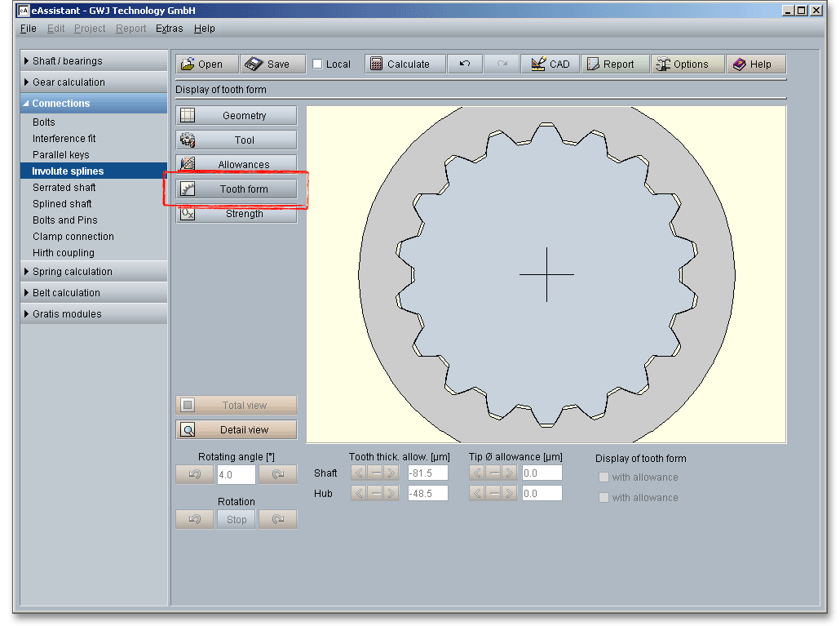Expand the Gear calculation section
Screen dimensions: 840x626
click(69, 82)
